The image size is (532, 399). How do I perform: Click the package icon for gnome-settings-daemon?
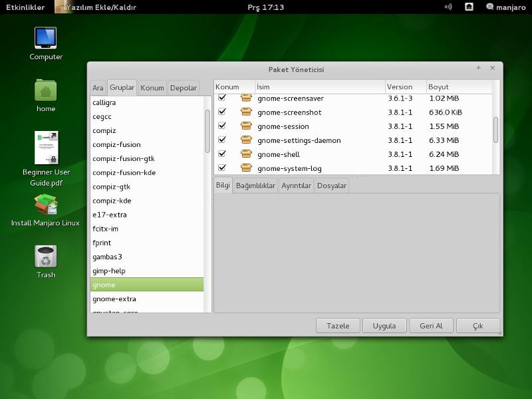pos(246,140)
